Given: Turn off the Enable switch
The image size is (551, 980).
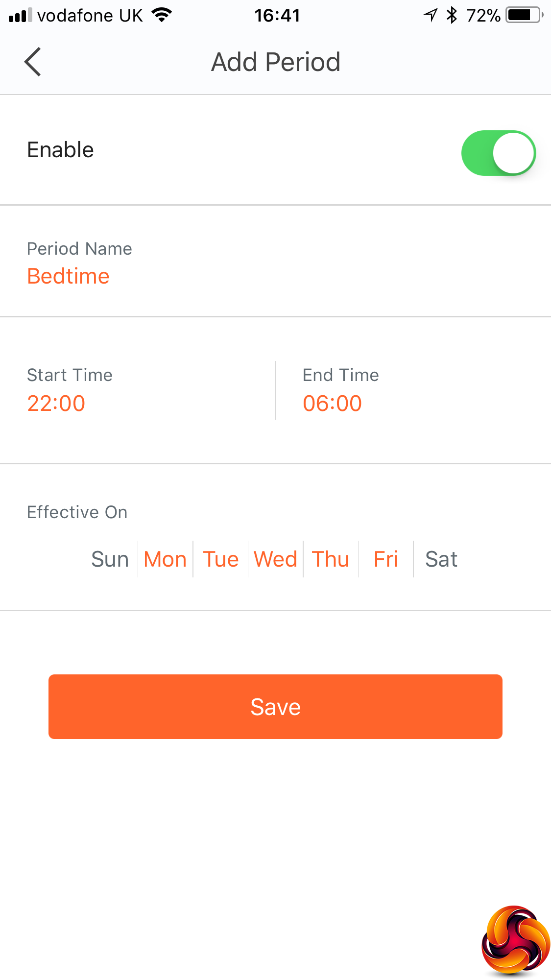Looking at the screenshot, I should 498,153.
